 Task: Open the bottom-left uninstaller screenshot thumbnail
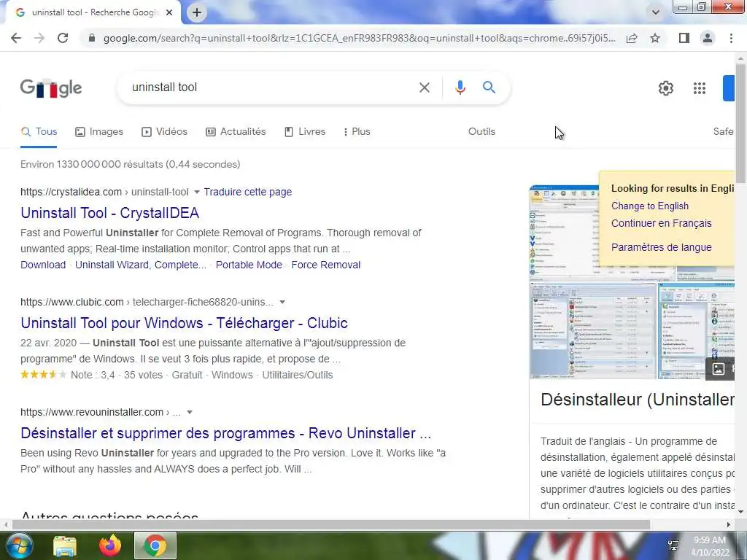(x=593, y=331)
